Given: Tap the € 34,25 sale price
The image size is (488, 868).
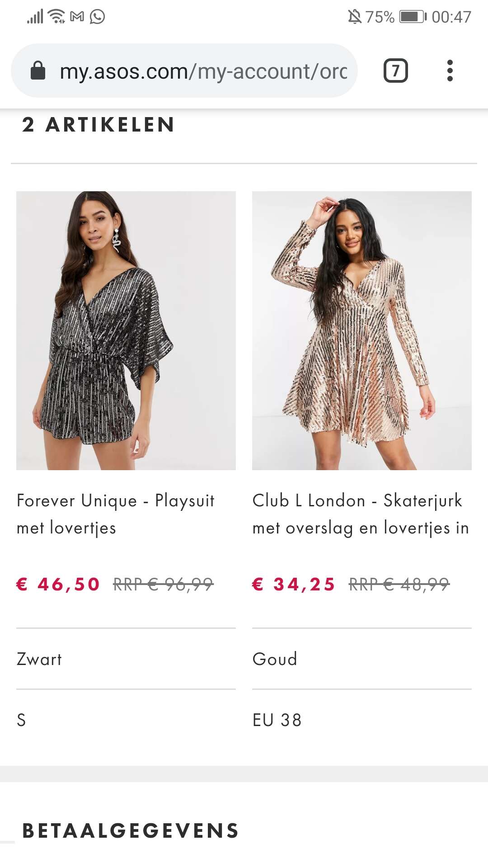Looking at the screenshot, I should [x=294, y=584].
